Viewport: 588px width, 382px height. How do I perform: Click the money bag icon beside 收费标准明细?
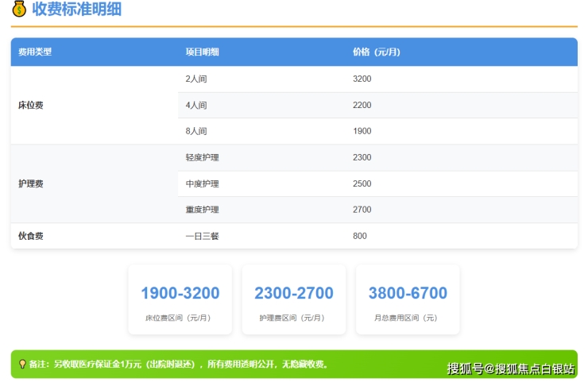[18, 10]
